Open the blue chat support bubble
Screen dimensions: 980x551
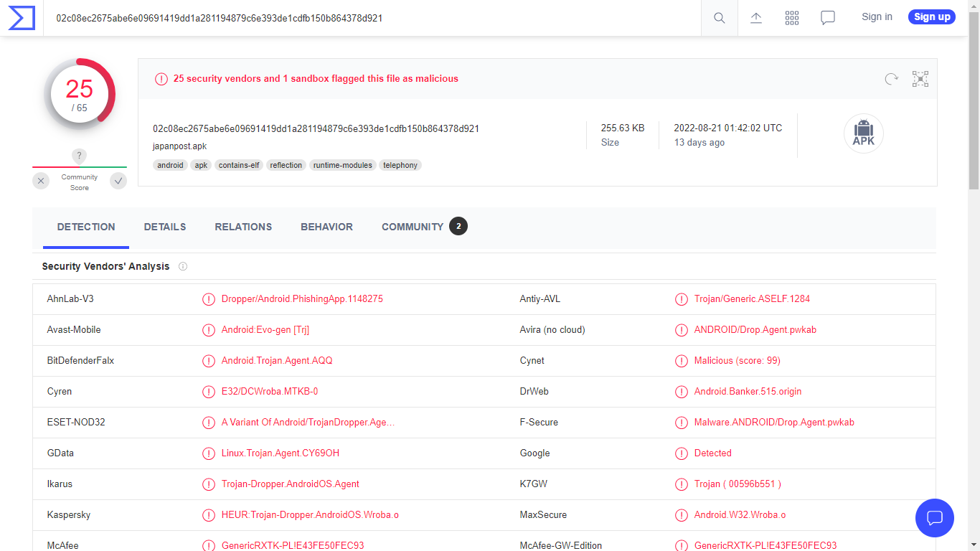[935, 518]
